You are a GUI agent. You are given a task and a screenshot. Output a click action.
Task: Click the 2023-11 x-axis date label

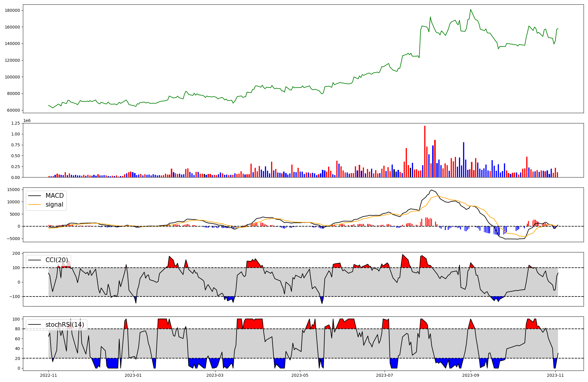click(x=555, y=375)
